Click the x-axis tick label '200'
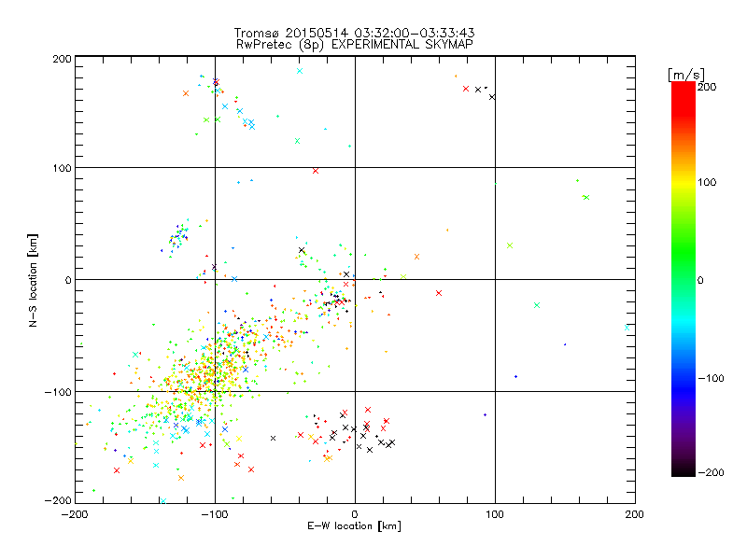 pyautogui.click(x=635, y=514)
